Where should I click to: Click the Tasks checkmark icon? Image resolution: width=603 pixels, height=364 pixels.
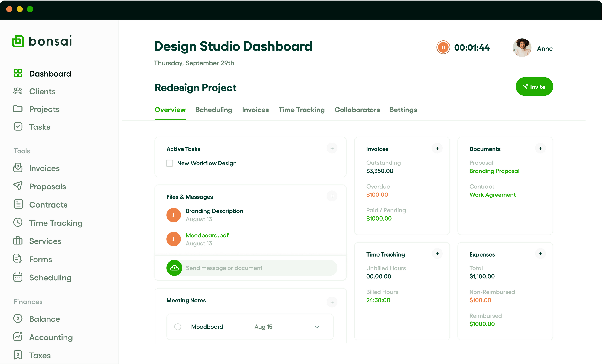[x=18, y=126]
